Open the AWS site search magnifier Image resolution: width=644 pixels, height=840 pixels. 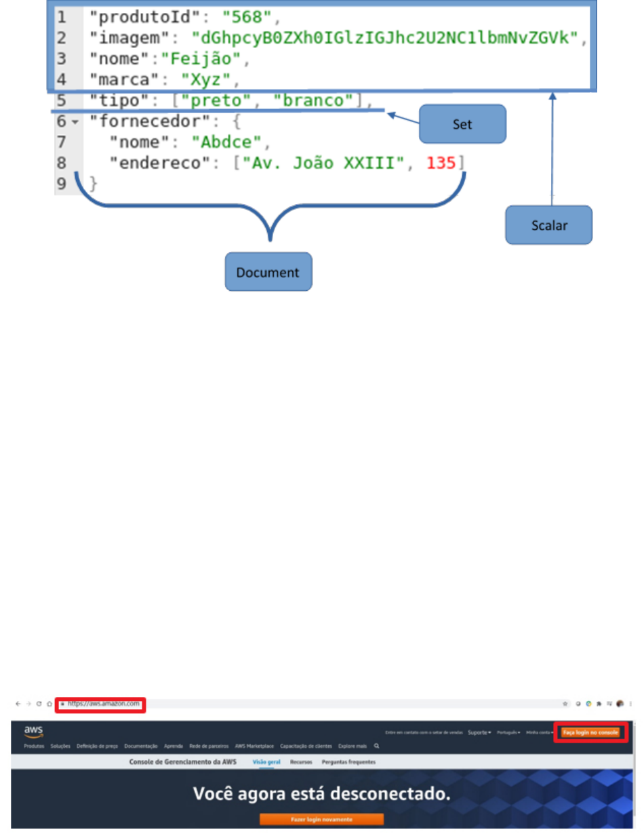point(377,746)
